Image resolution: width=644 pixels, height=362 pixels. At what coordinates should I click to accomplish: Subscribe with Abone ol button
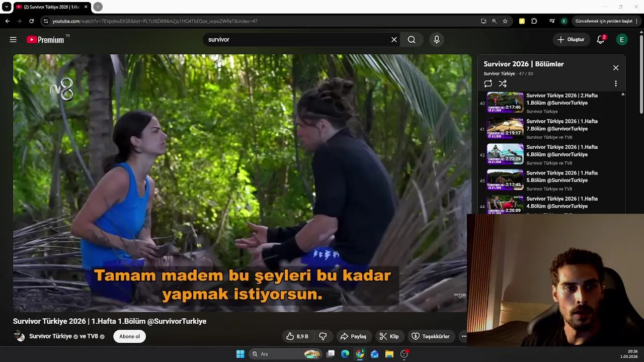[x=130, y=336]
